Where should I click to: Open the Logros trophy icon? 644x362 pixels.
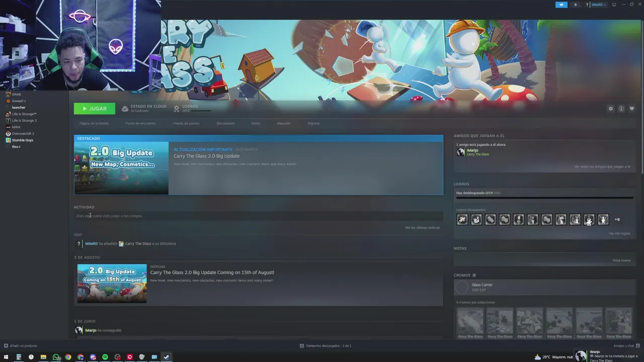click(177, 109)
